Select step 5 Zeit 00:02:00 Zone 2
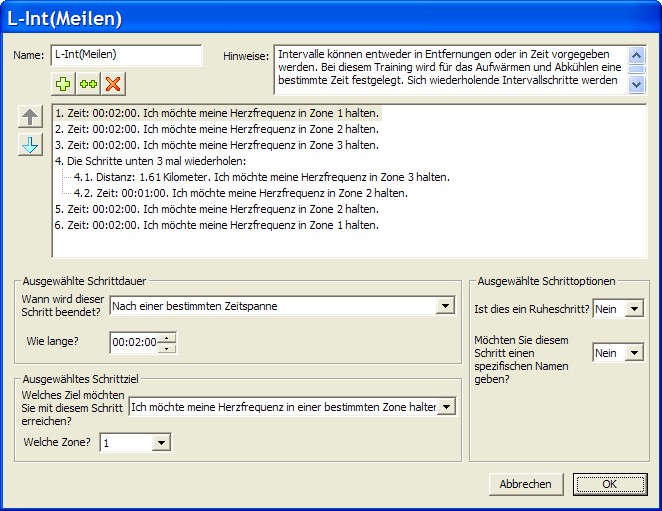The height and width of the screenshot is (511, 662). [217, 209]
